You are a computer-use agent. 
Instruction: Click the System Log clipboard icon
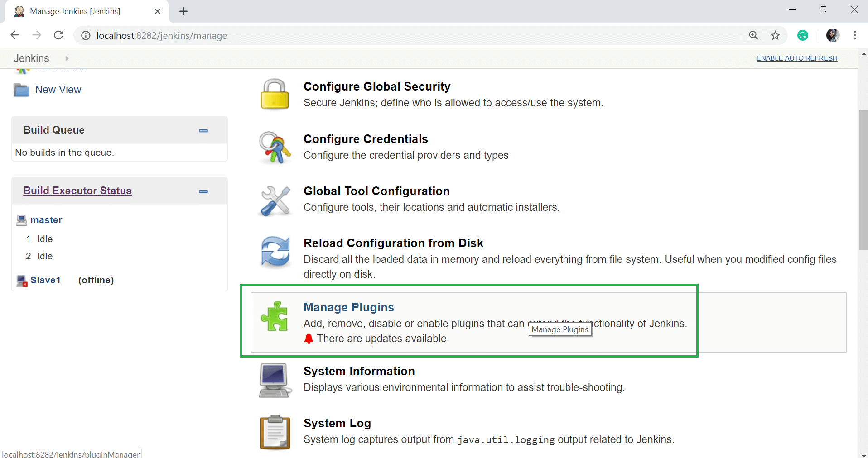point(275,432)
